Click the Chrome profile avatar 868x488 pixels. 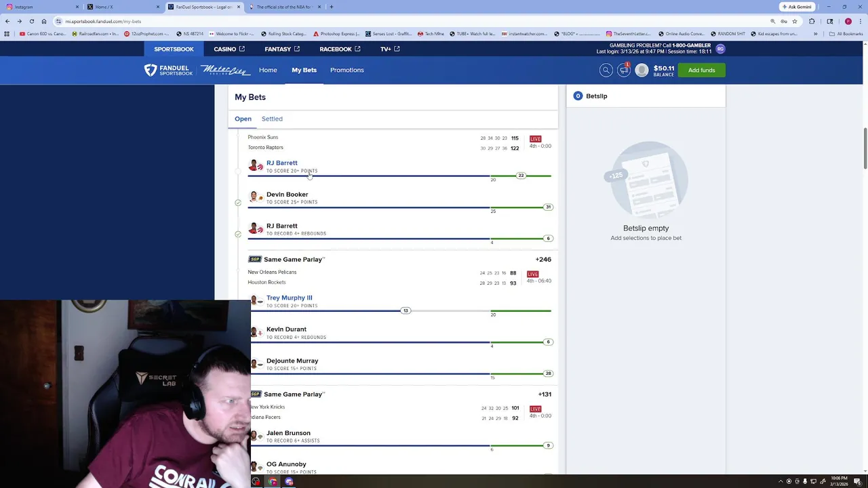[848, 21]
